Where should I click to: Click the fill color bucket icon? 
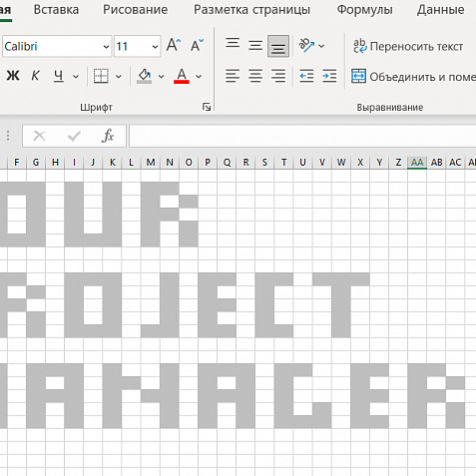click(x=145, y=76)
